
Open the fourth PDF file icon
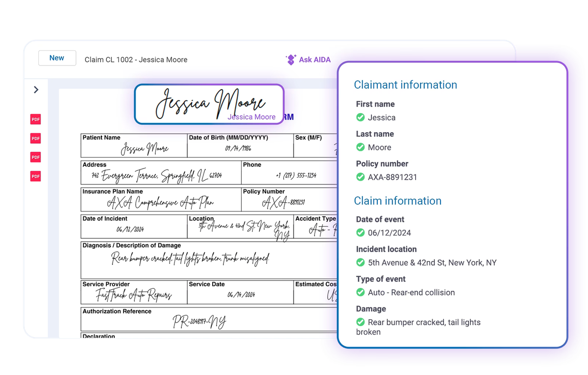(36, 176)
